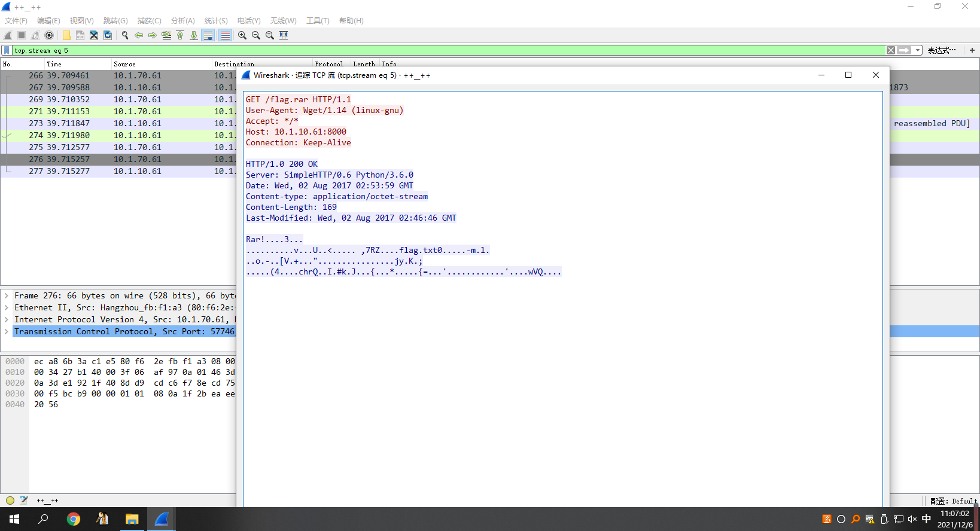
Task: Expand Internet Protocol Version 4 row
Action: pyautogui.click(x=7, y=319)
